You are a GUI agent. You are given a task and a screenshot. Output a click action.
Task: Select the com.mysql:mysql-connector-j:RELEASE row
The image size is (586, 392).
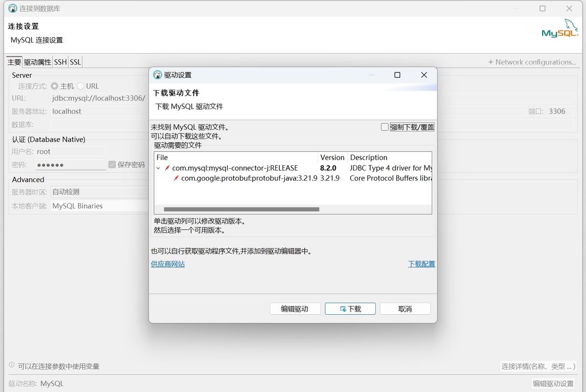click(293, 168)
